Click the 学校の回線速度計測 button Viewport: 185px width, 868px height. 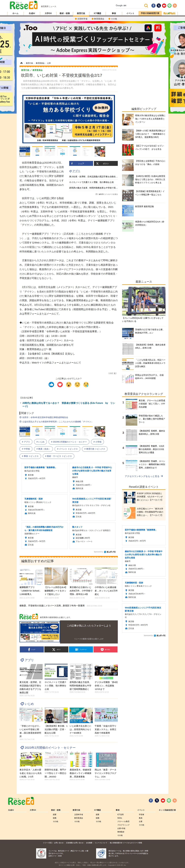tap(150, 13)
